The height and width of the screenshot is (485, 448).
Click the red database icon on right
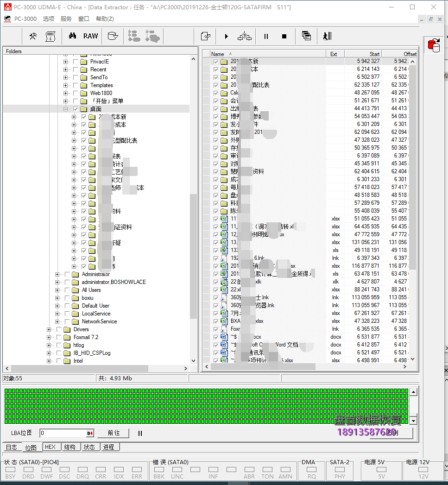tap(434, 45)
